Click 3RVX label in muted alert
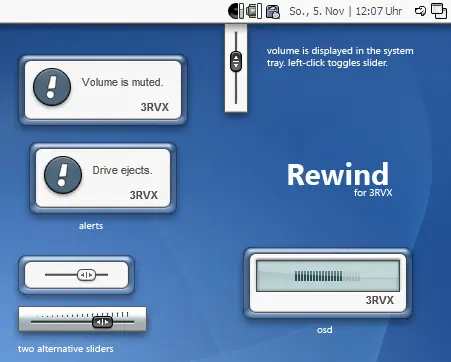Screen dimensions: 451x362 (155, 107)
